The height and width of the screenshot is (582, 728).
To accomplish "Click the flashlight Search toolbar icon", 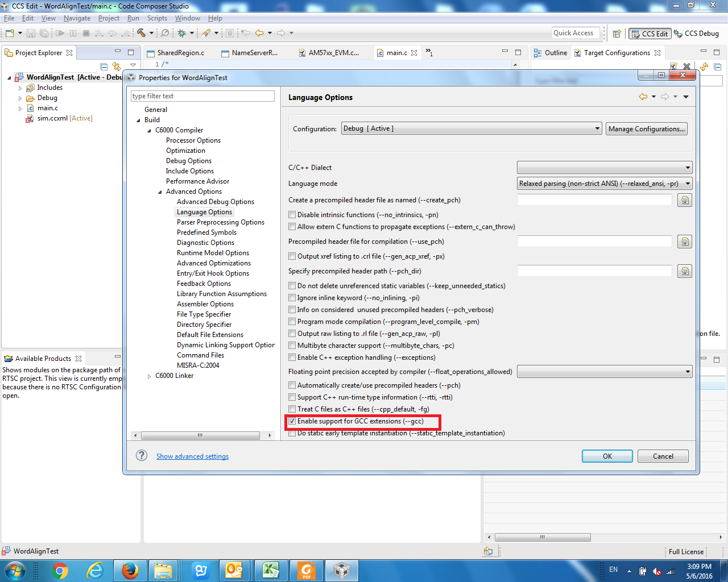I will [x=206, y=33].
